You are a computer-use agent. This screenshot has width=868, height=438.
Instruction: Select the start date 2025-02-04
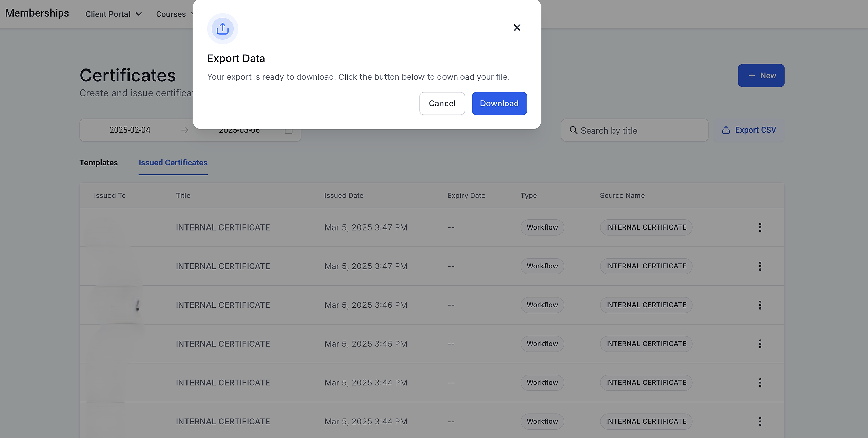(x=130, y=130)
